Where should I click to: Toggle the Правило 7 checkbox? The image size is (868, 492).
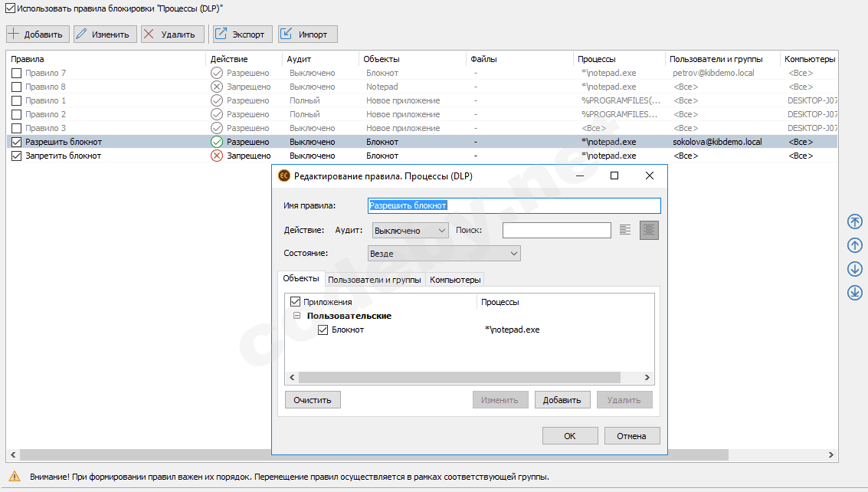(x=16, y=73)
